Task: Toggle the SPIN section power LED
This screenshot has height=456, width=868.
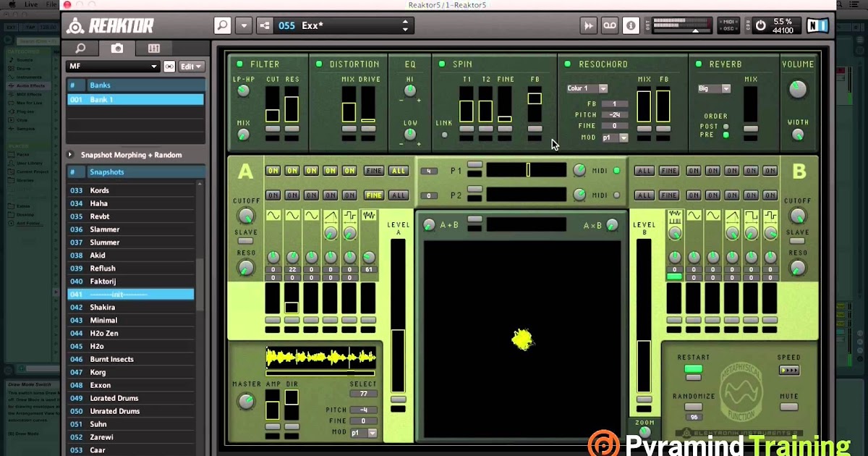Action: [442, 64]
